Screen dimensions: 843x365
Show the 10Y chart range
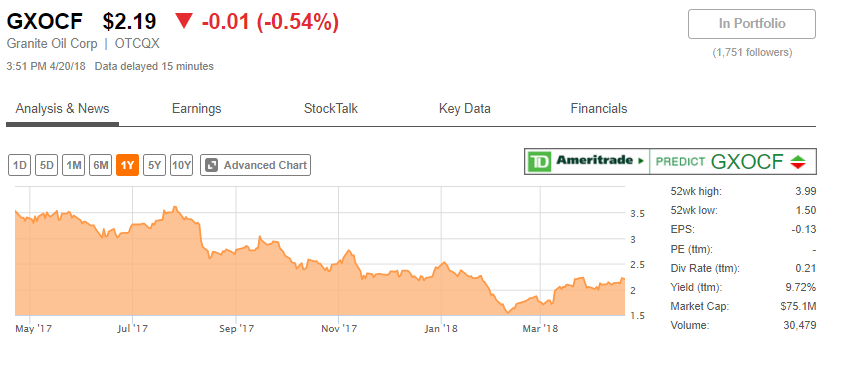[x=181, y=165]
